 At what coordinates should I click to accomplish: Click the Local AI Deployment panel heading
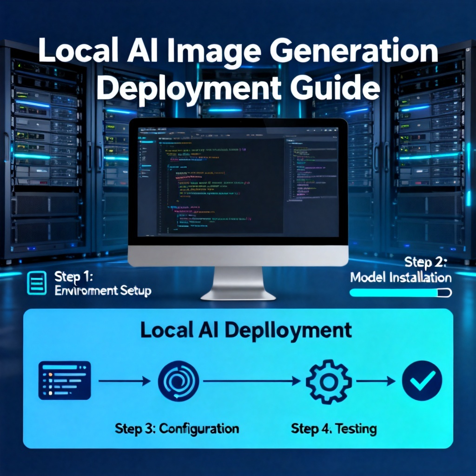(246, 331)
